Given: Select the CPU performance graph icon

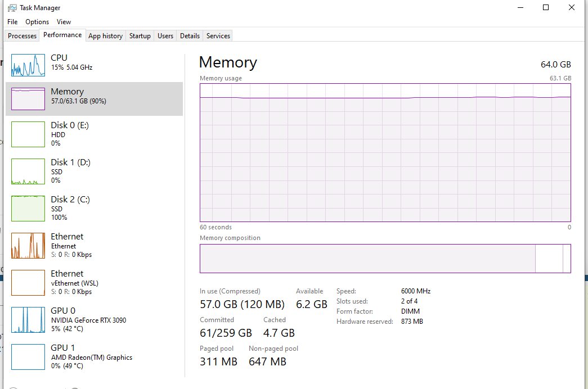Looking at the screenshot, I should 28,65.
